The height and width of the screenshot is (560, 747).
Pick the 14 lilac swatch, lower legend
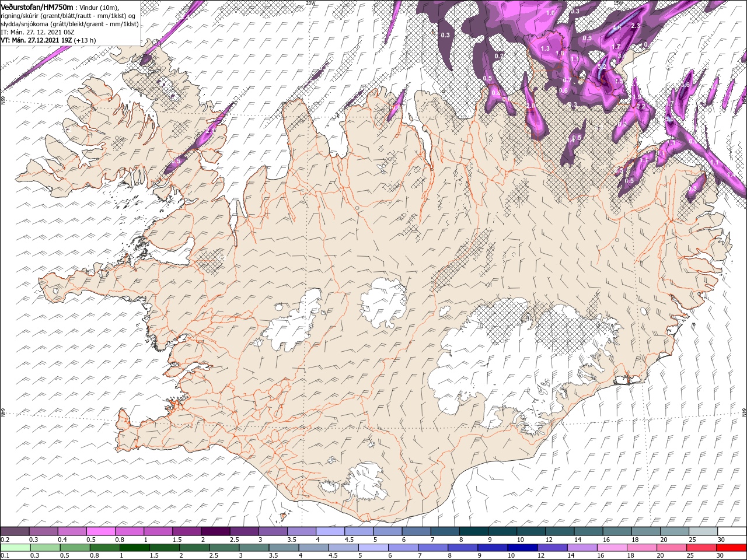[582, 548]
